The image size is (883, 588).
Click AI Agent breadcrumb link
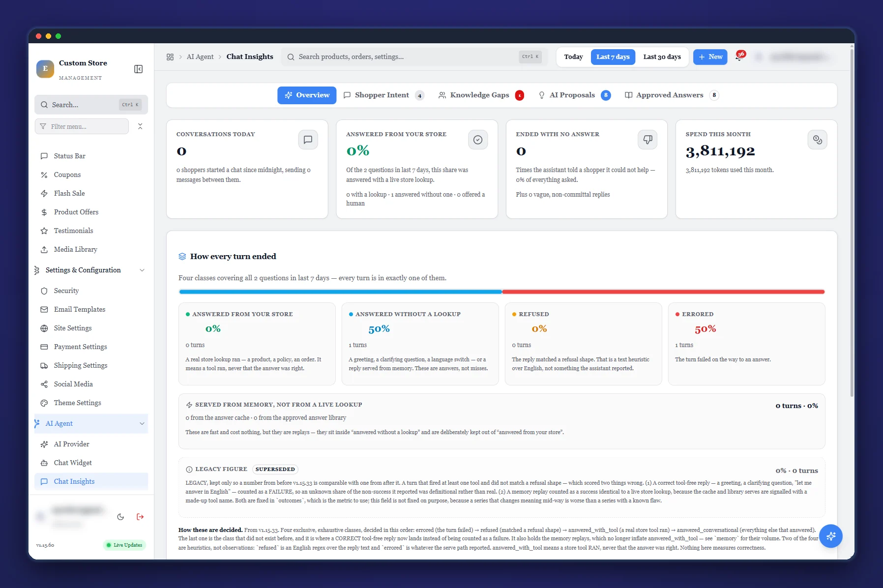coord(200,57)
